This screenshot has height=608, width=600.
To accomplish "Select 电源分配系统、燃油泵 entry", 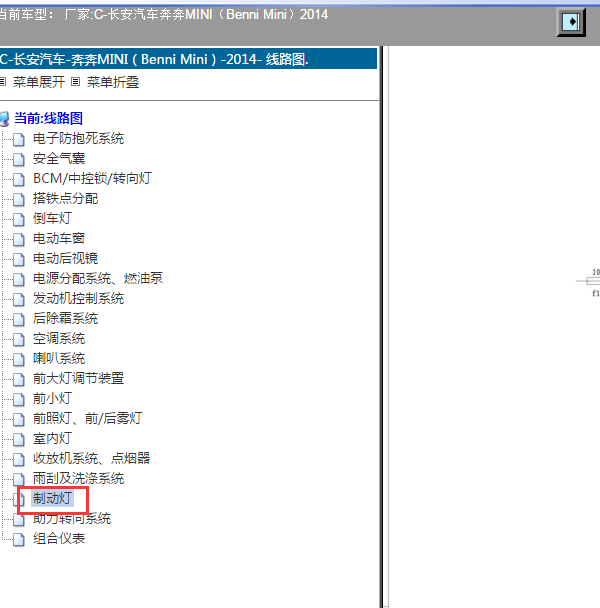I will 98,278.
